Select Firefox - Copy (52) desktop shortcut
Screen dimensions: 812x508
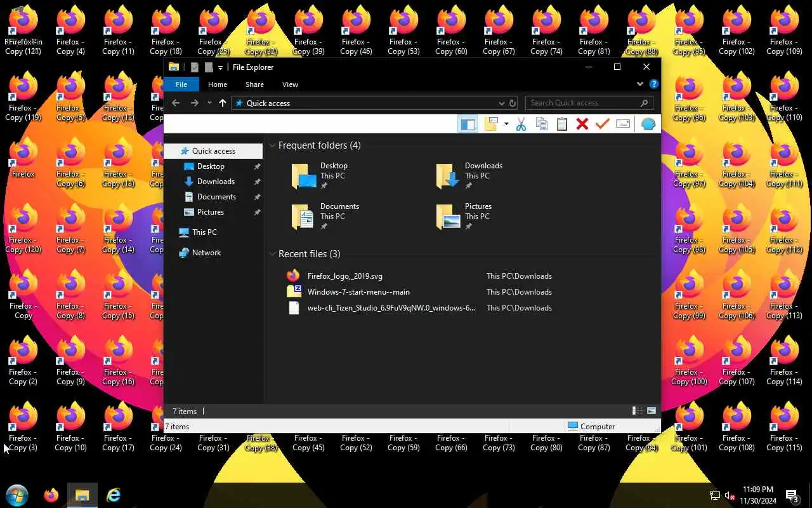[x=357, y=443]
